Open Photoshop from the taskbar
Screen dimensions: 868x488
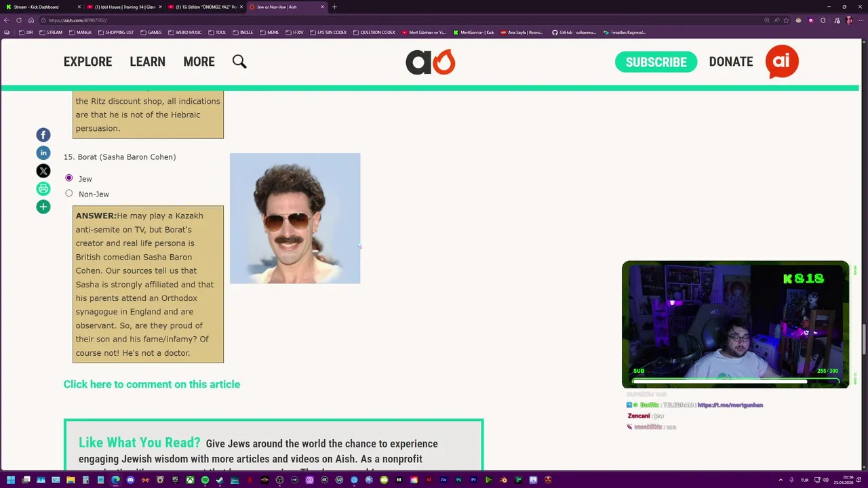click(x=458, y=480)
